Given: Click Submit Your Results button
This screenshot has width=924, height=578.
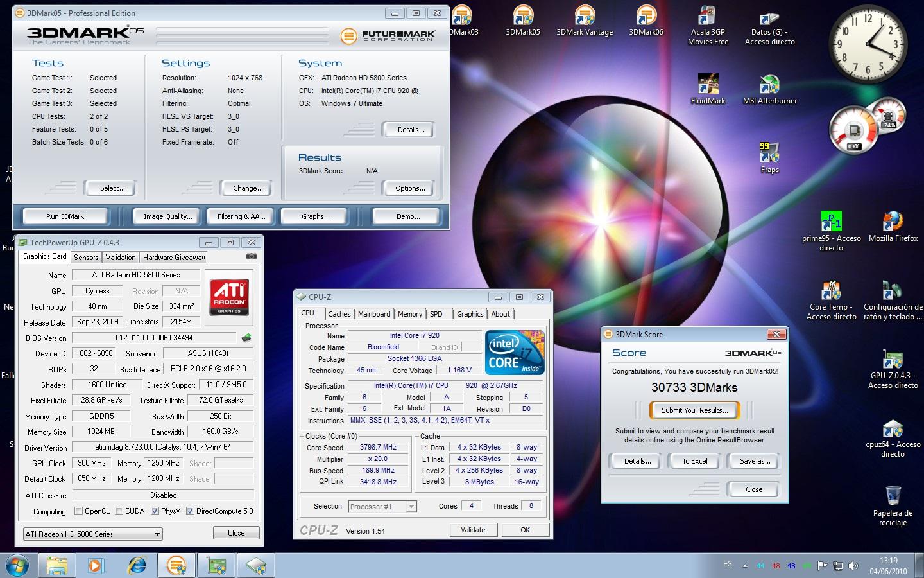Looking at the screenshot, I should [694, 410].
